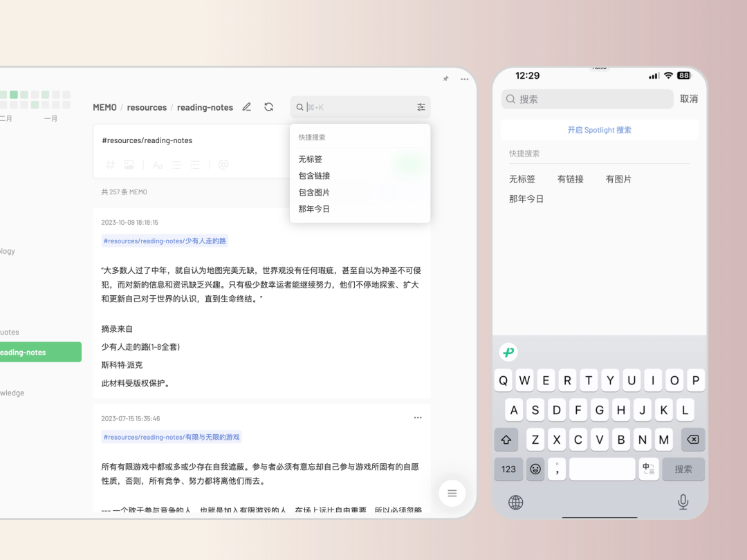Open the three-dot menu at window top

465,79
